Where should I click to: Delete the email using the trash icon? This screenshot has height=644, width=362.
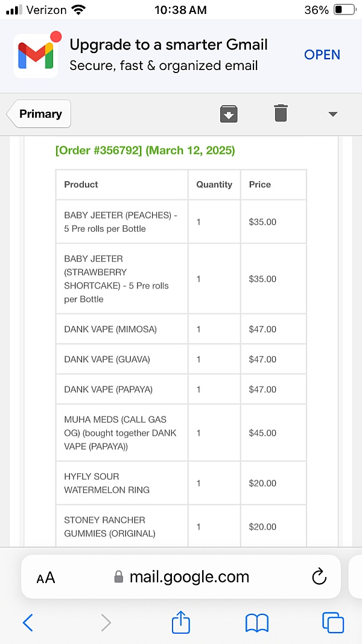(281, 113)
